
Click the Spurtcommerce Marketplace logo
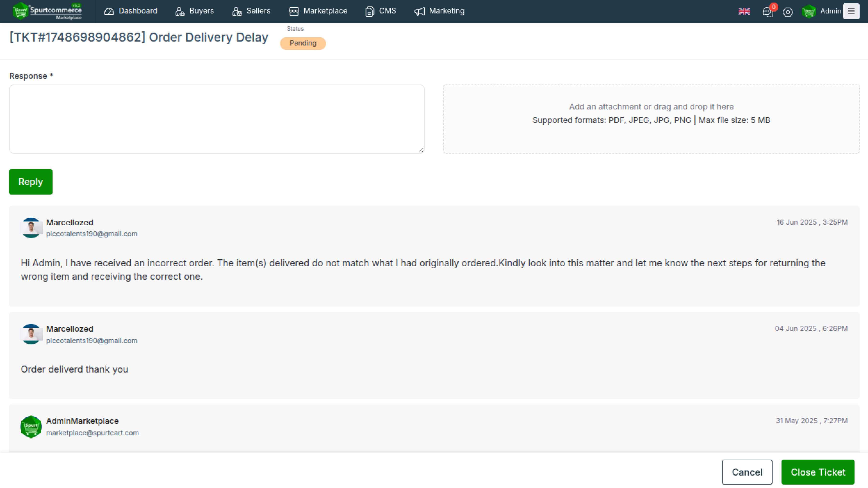pos(47,11)
